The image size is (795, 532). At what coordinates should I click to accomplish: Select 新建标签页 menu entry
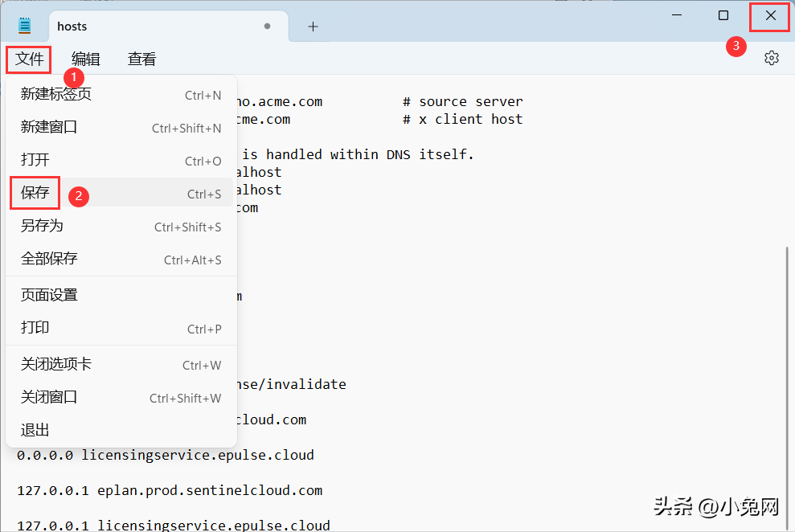tap(56, 94)
